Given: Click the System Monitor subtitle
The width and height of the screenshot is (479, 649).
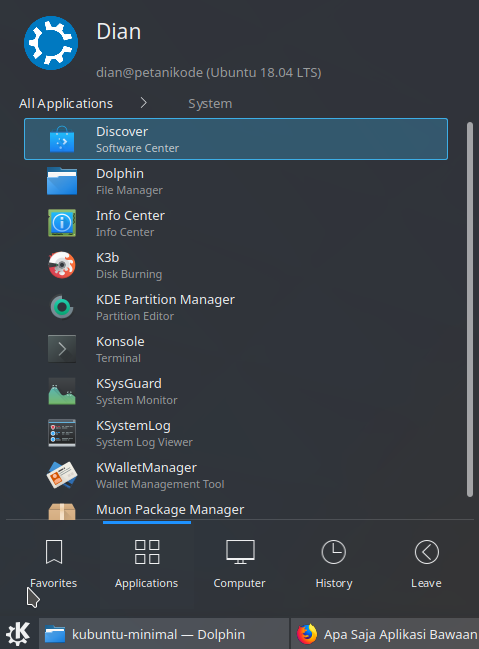Looking at the screenshot, I should click(137, 400).
